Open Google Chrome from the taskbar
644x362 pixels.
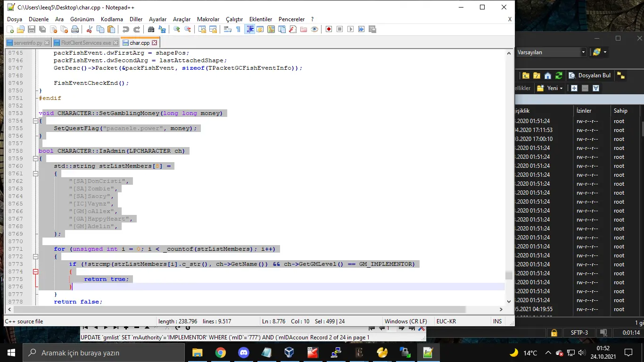click(220, 353)
